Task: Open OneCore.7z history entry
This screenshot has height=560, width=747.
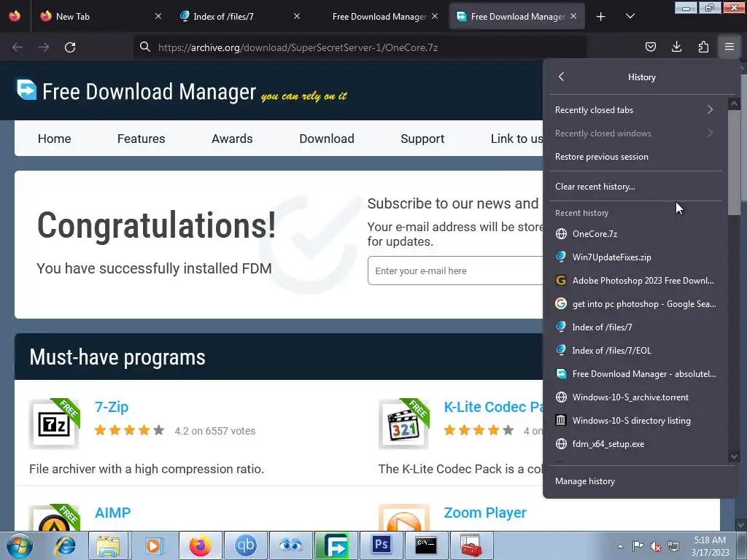Action: tap(635, 234)
